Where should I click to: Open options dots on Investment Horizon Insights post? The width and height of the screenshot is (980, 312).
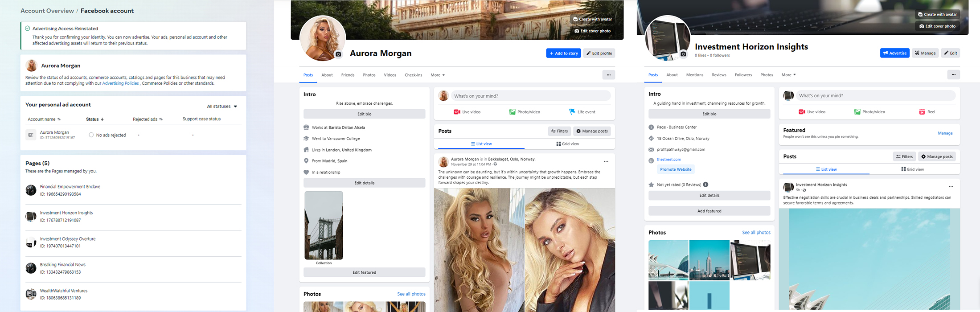(x=951, y=187)
